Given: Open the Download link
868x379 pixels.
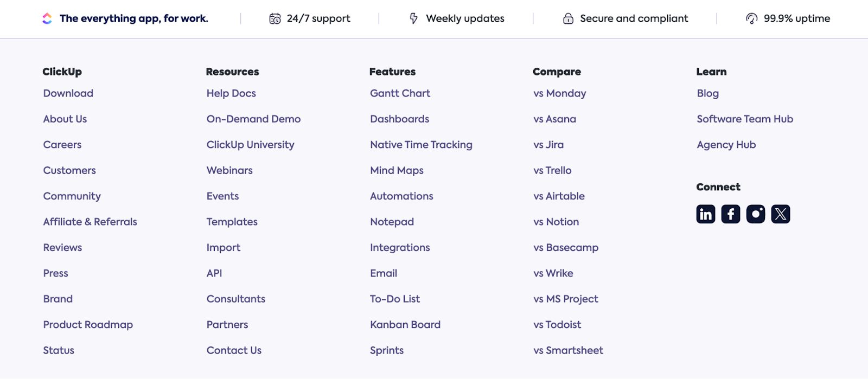Looking at the screenshot, I should [x=68, y=93].
